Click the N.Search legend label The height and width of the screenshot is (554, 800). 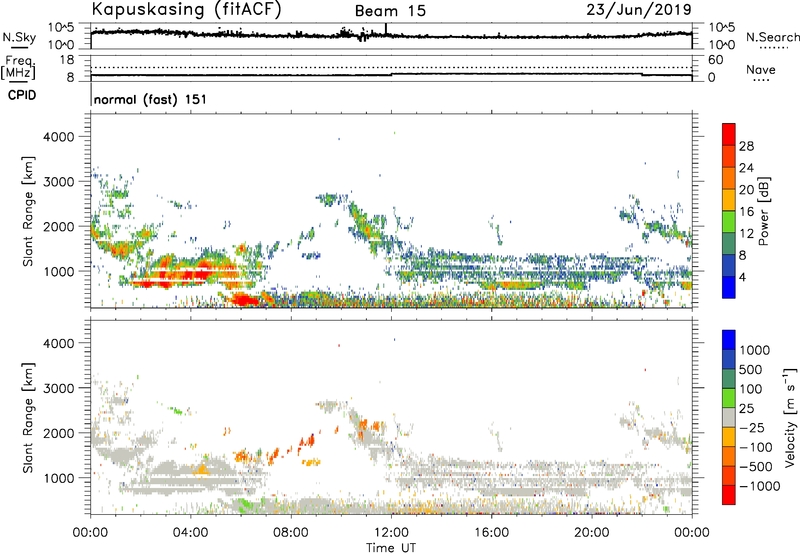(x=772, y=37)
